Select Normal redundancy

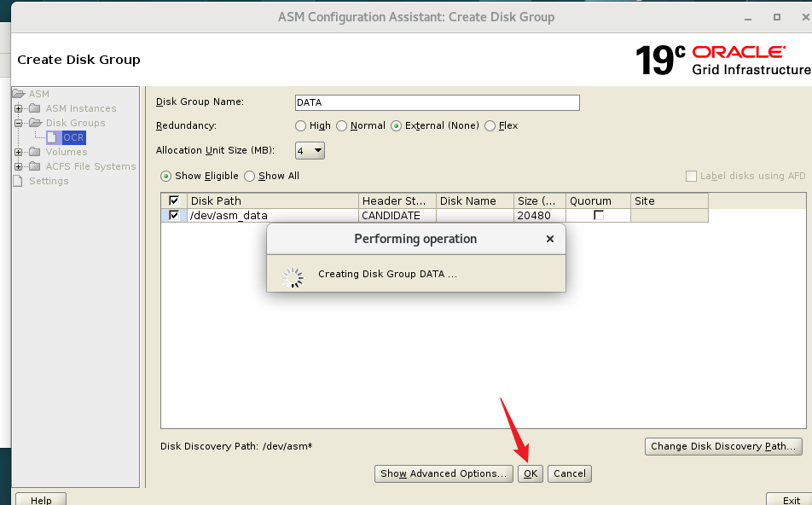pos(341,126)
